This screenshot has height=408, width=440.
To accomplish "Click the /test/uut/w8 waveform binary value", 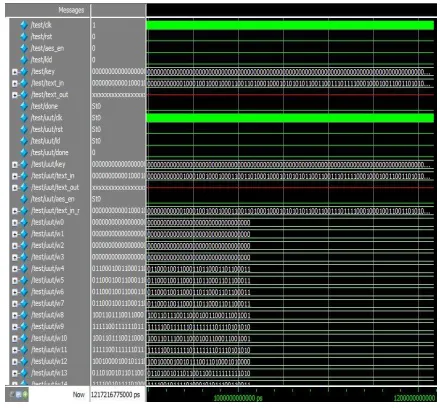I will [199, 315].
